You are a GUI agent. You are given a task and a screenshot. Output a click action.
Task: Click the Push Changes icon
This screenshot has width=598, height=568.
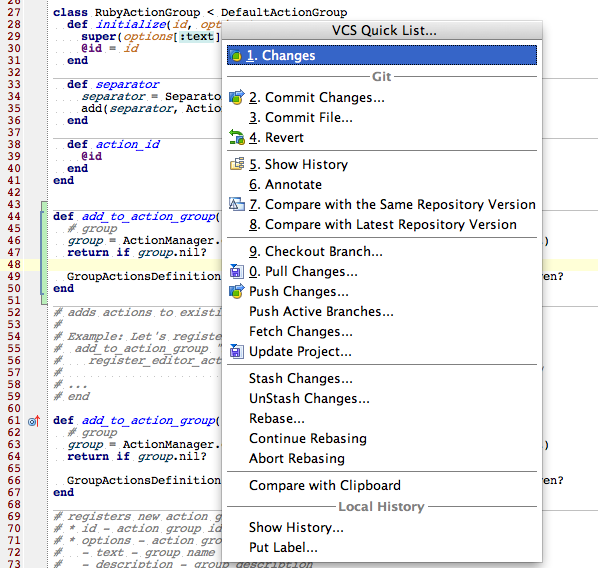point(237,291)
